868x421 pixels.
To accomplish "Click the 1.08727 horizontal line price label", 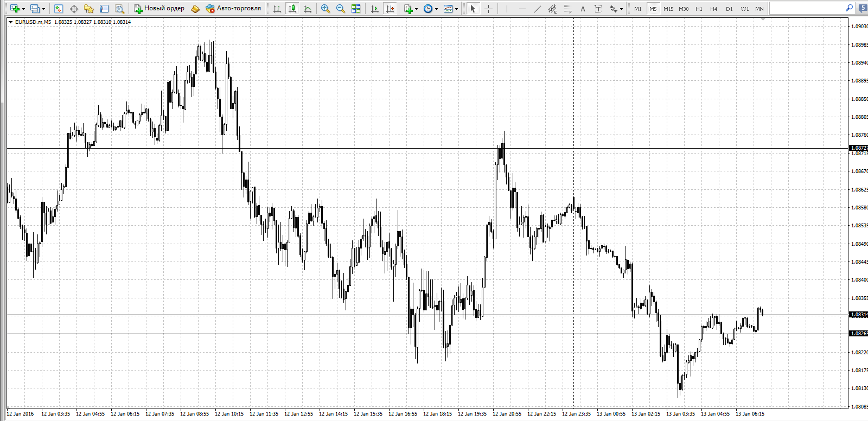I will pos(858,148).
